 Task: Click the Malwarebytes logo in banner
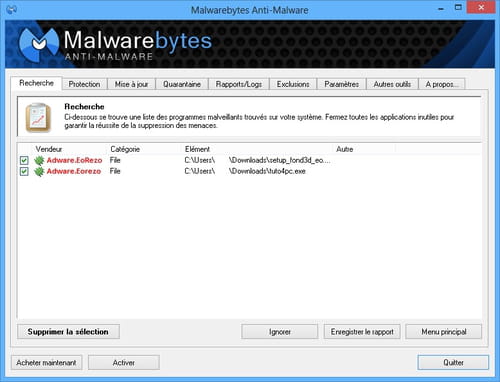[115, 44]
